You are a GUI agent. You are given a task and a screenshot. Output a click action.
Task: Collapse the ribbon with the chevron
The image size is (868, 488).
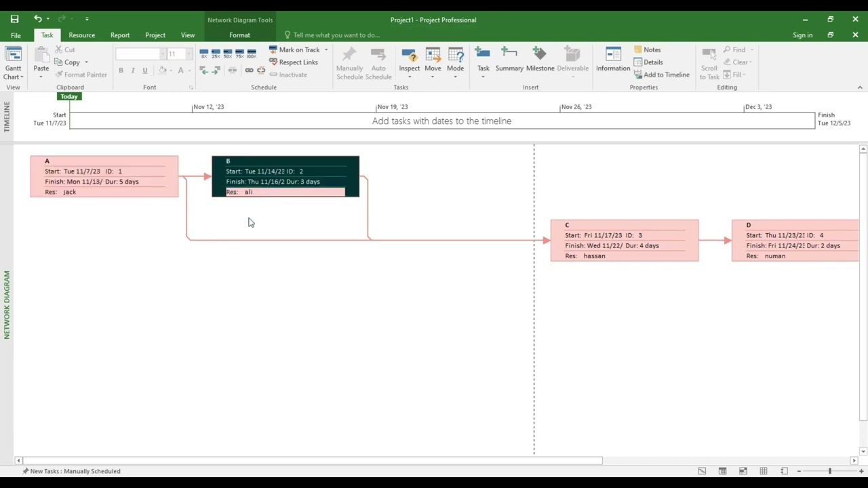click(x=860, y=87)
